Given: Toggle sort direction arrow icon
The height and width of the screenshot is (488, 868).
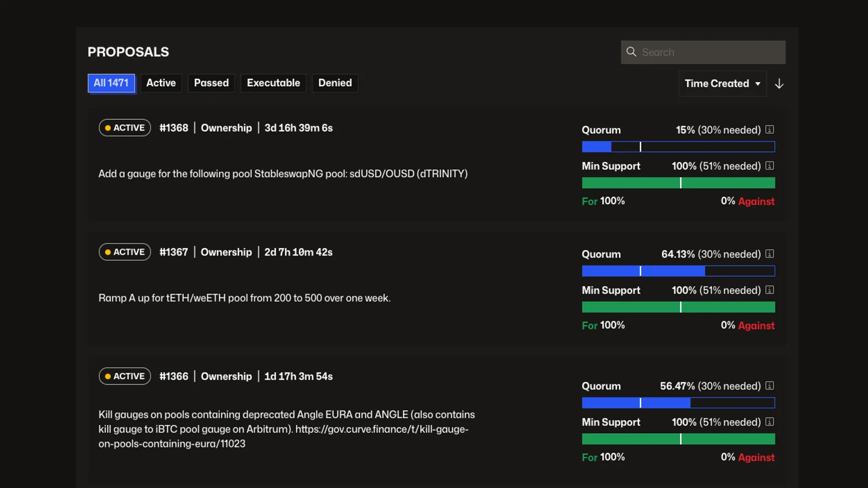Looking at the screenshot, I should pos(779,84).
